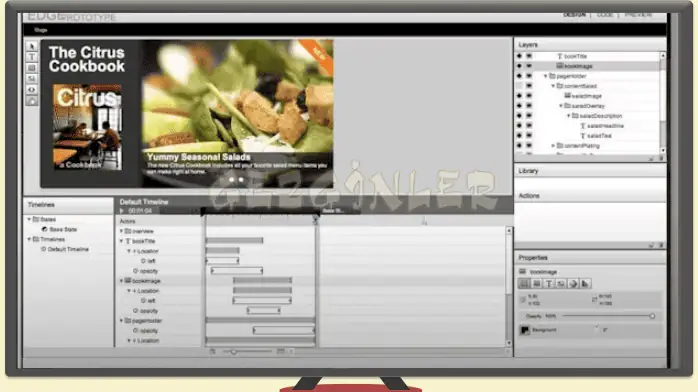
Task: Toggle lock on the saladHeadline layer
Action: pyautogui.click(x=529, y=125)
